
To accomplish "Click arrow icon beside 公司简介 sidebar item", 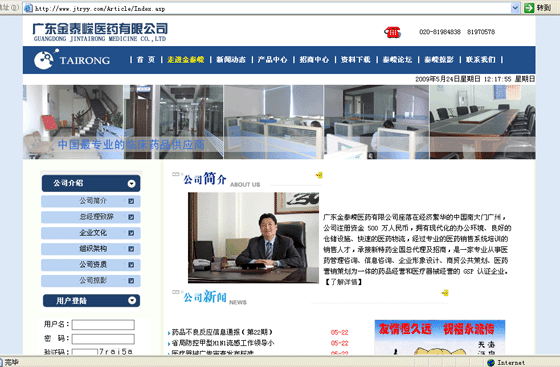I will 131,201.
